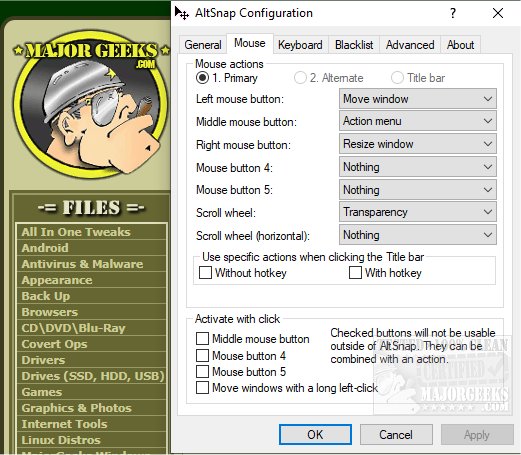Screen dimensions: 521x455
Task: Click the Apply button
Action: [x=477, y=434]
